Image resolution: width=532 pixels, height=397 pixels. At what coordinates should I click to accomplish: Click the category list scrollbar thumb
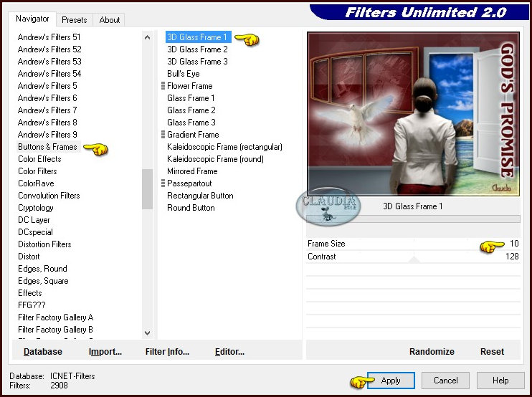pyautogui.click(x=147, y=189)
